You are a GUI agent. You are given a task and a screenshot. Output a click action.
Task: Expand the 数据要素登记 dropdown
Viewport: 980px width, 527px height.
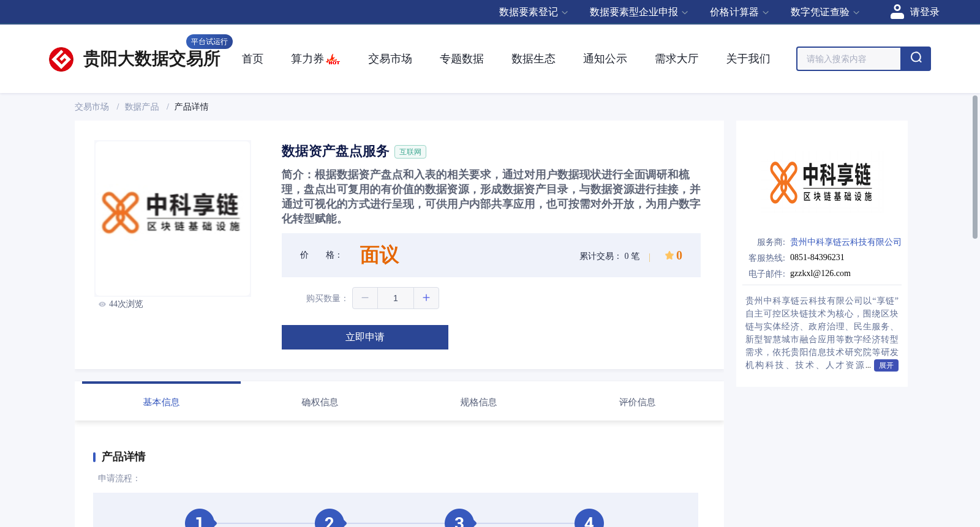(x=533, y=12)
